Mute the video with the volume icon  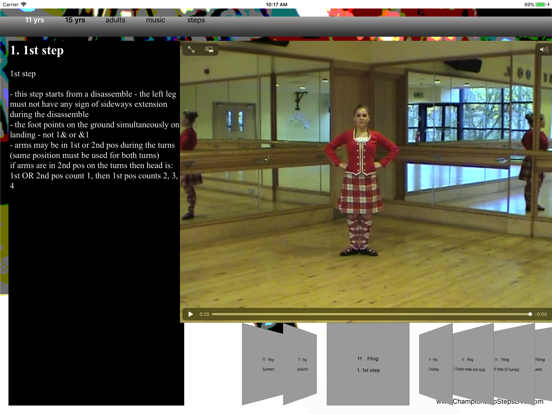[544, 50]
